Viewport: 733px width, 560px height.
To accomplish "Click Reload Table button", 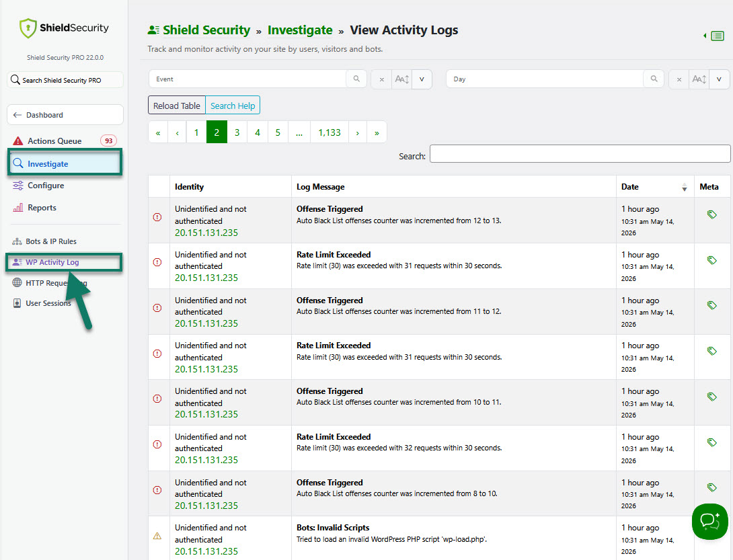I will click(177, 106).
